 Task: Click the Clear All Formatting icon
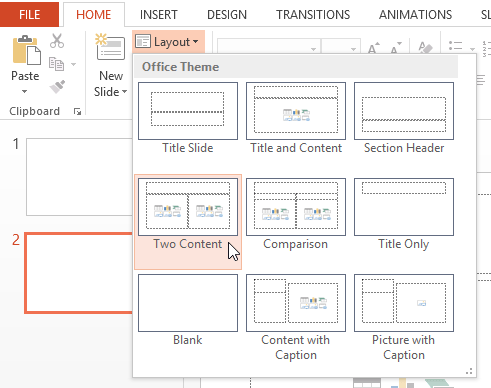point(425,48)
